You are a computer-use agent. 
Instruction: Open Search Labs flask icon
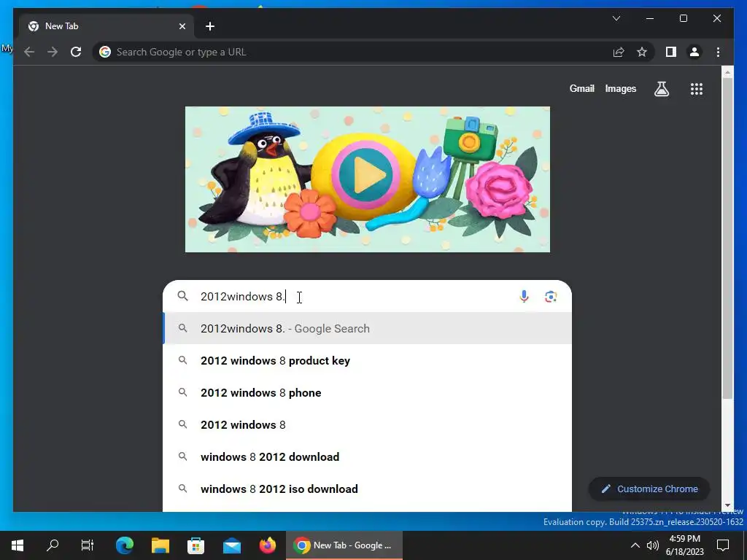click(661, 88)
